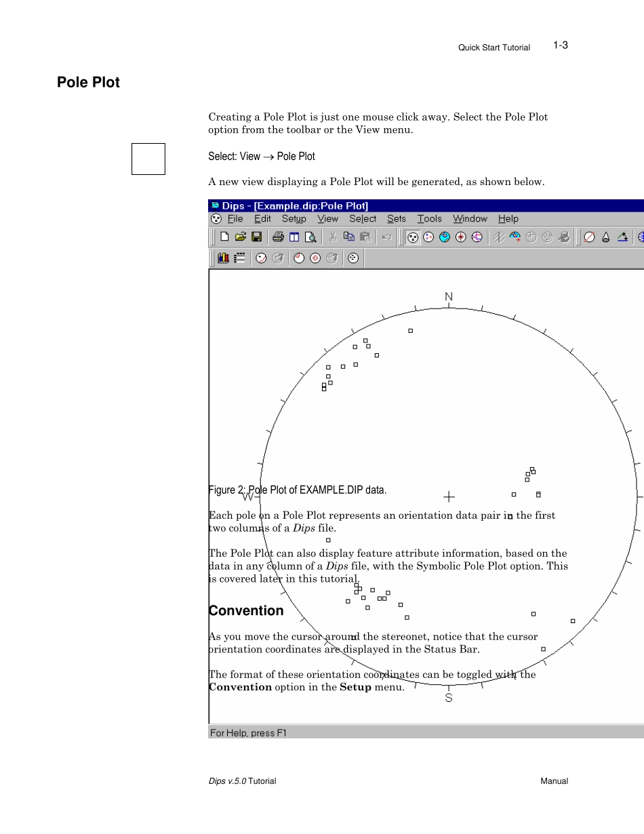
Task: Click the 'For Help, press F1' status text
Action: [248, 732]
